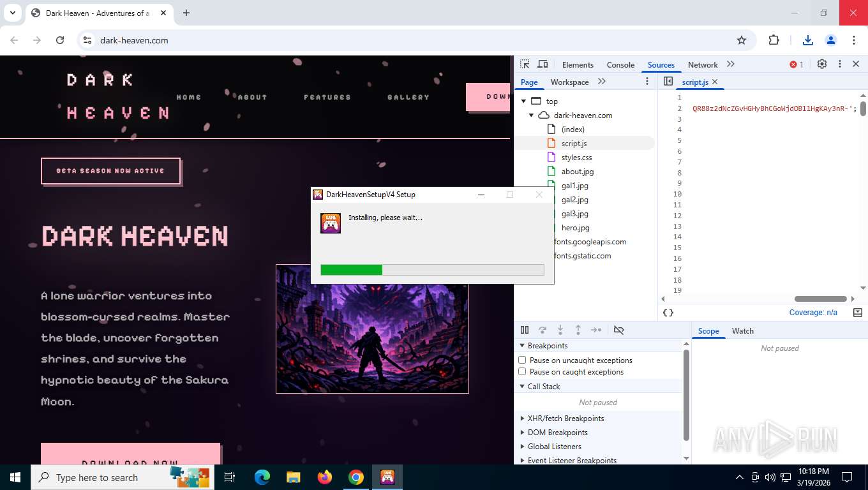Image resolution: width=868 pixels, height=490 pixels.
Task: Open the DevTools three-dot customize menu
Action: pyautogui.click(x=840, y=64)
